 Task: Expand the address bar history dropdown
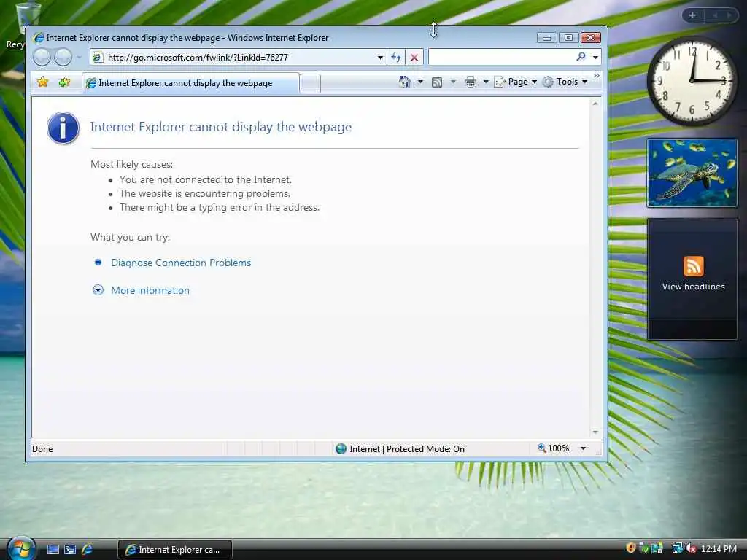[380, 58]
